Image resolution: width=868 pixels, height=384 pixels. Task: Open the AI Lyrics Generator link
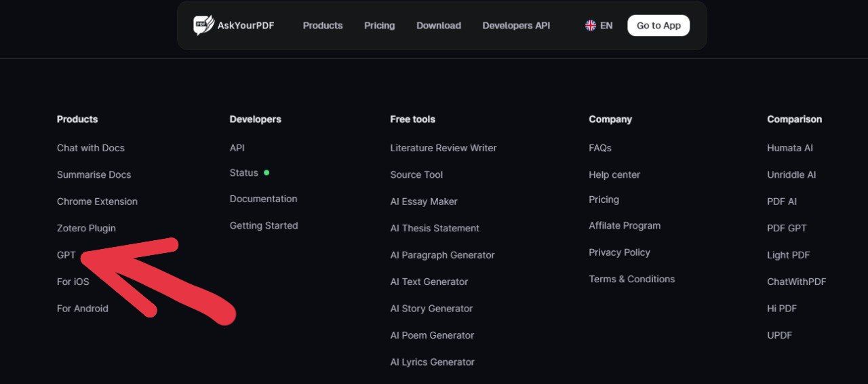432,362
